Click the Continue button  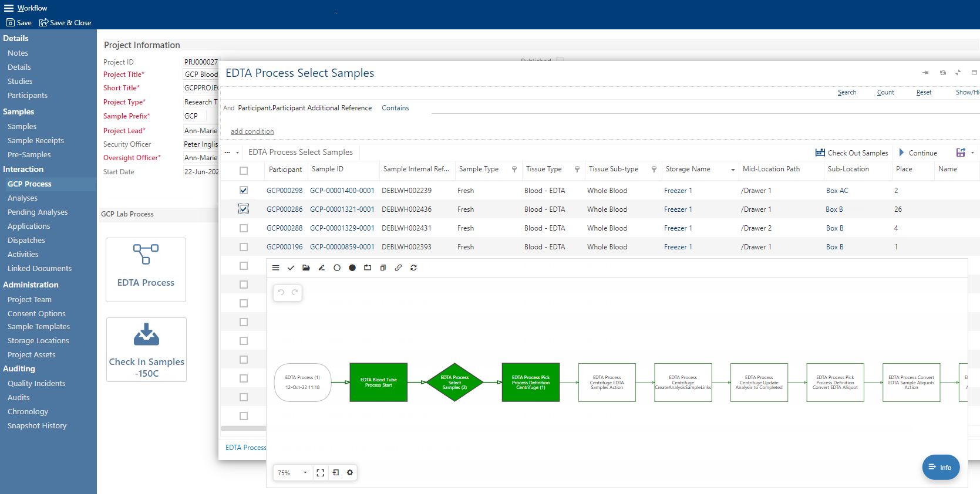pyautogui.click(x=918, y=153)
